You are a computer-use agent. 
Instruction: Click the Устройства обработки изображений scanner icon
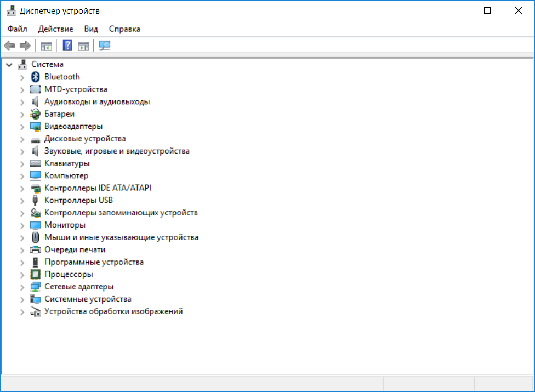36,311
